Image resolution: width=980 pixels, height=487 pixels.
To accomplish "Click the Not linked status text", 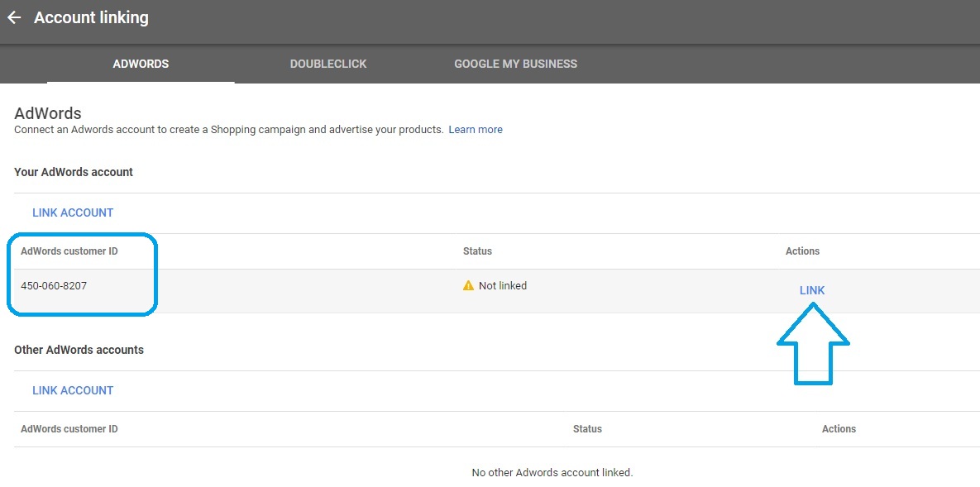I will click(x=503, y=286).
